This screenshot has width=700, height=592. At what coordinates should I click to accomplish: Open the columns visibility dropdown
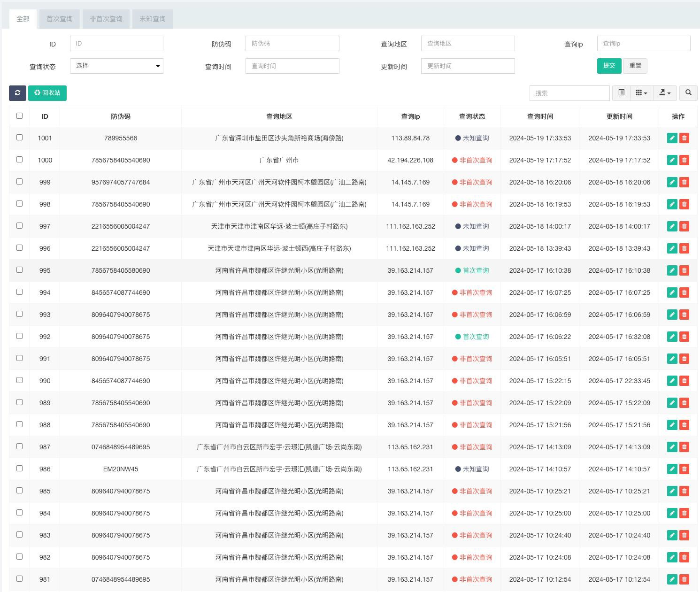coord(641,93)
